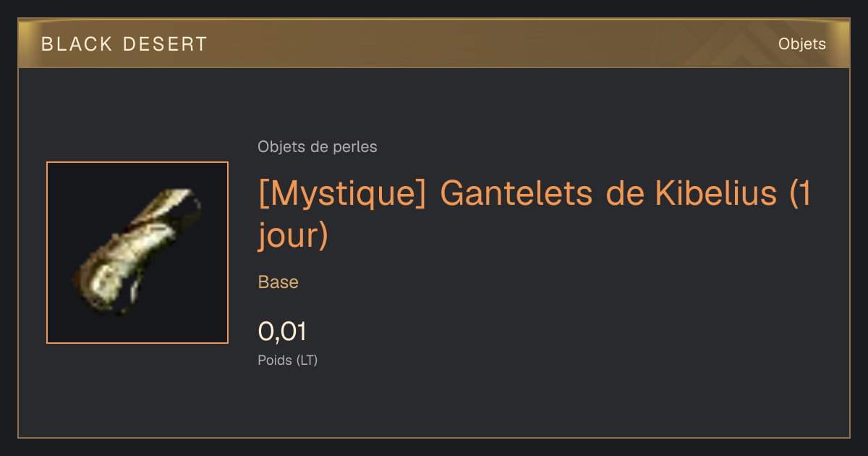This screenshot has width=868, height=456.
Task: Click the word jour) on the second title line
Action: pyautogui.click(x=293, y=236)
